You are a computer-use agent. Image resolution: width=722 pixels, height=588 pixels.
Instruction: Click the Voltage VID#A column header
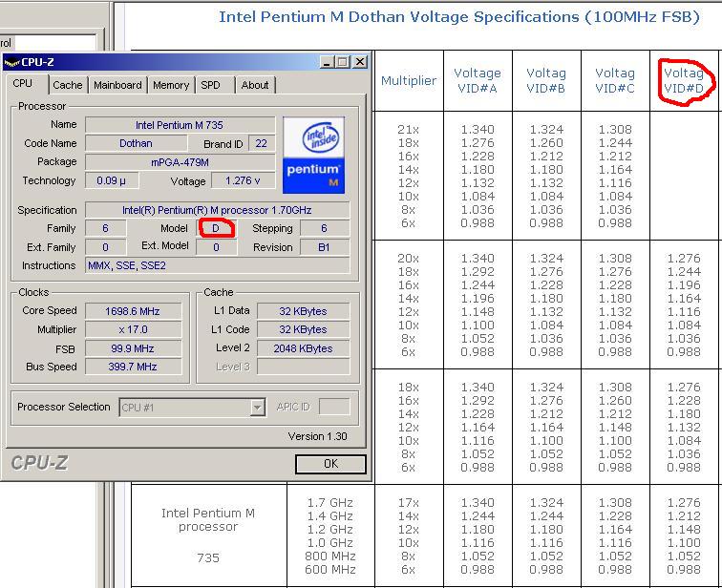478,80
